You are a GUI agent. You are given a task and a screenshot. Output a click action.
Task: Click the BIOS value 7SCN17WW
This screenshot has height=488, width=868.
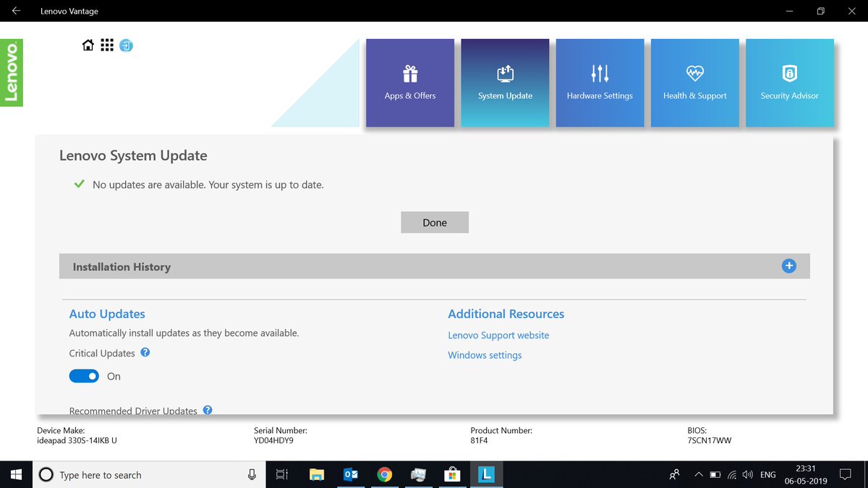pyautogui.click(x=710, y=440)
